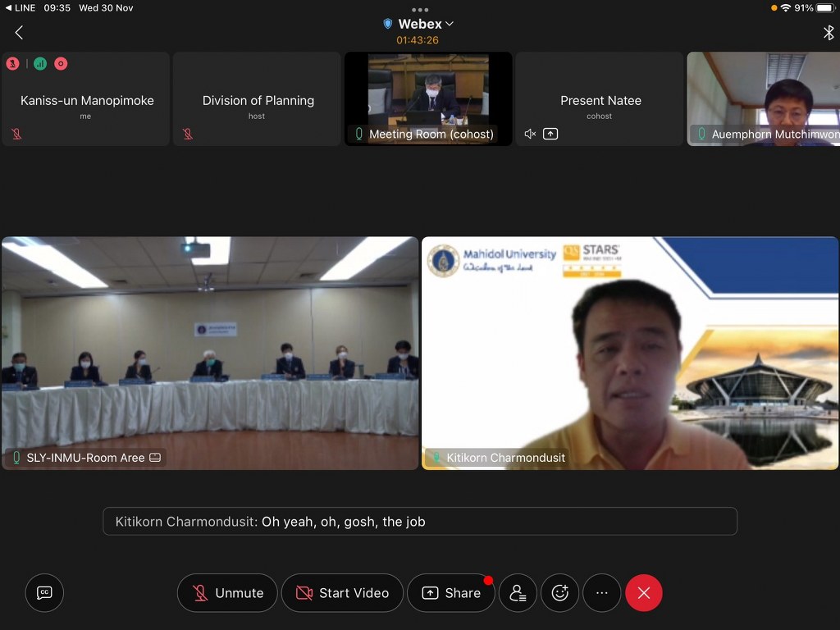Click the green network quality icon
The width and height of the screenshot is (840, 630).
tap(40, 63)
